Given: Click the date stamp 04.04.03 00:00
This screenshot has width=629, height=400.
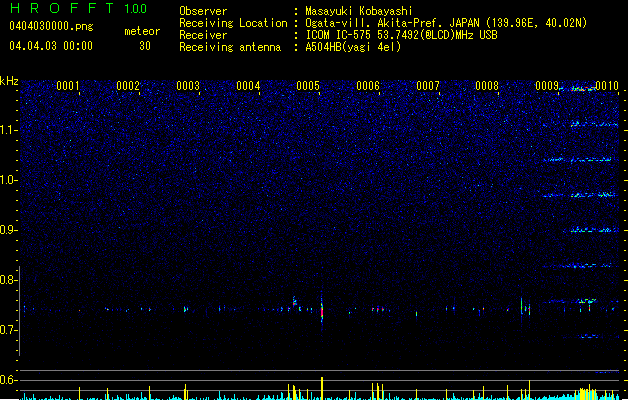Looking at the screenshot, I should click(51, 46).
